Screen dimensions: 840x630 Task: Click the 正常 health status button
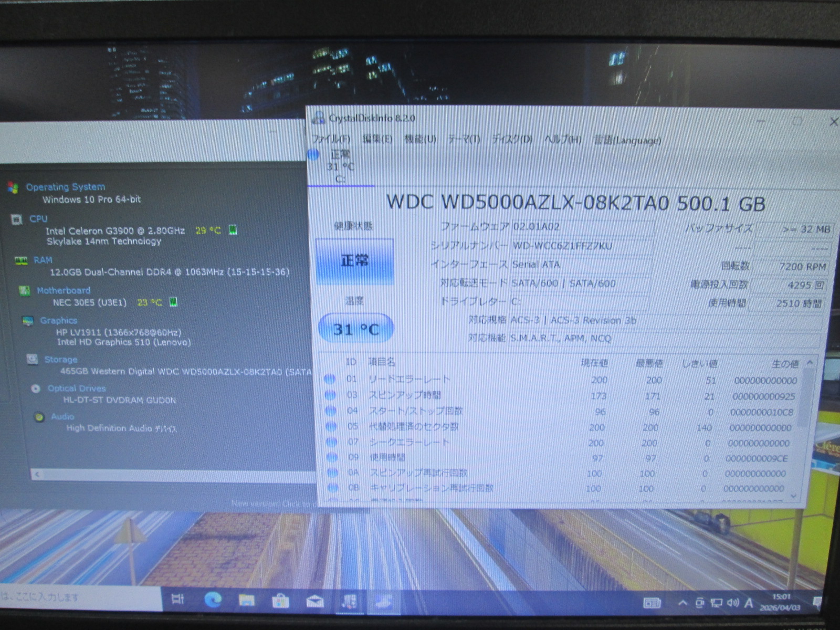tap(355, 261)
